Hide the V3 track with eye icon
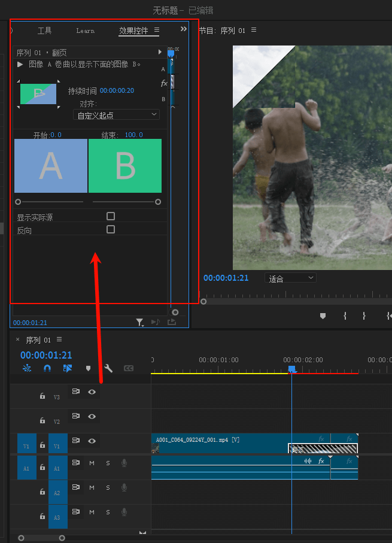 click(x=92, y=392)
